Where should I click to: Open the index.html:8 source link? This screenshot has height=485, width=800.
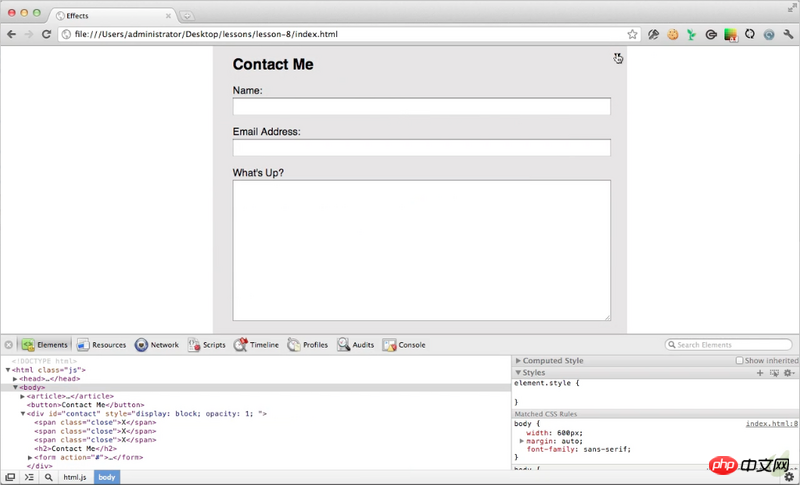point(771,424)
